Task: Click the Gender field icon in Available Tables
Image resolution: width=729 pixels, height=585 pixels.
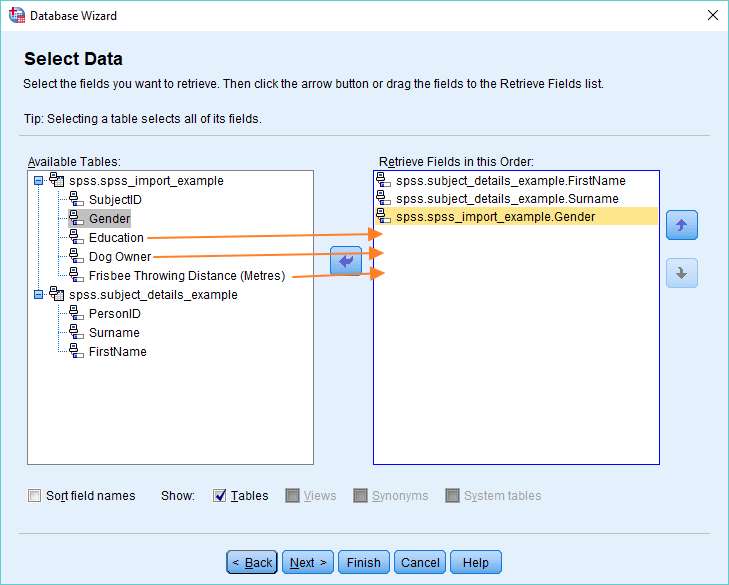Action: (76, 218)
